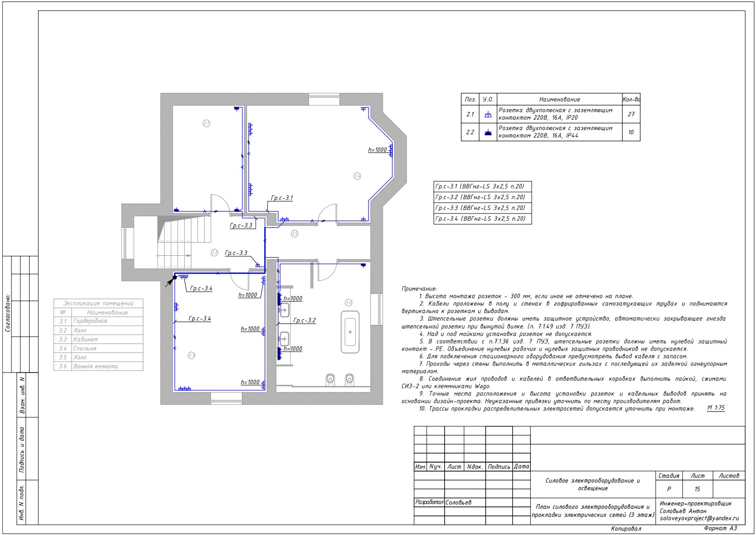Select the Гр.с-3.2 cable label in bathroom

304,321
